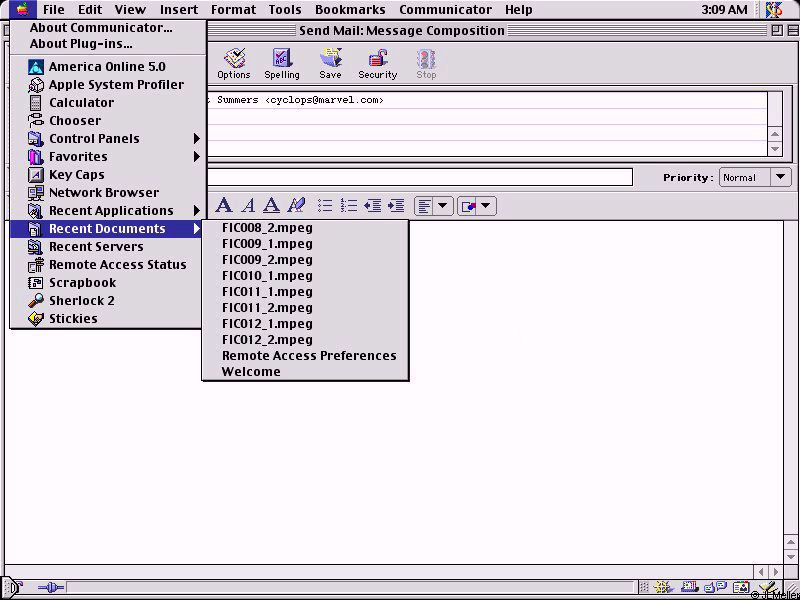Open the Bookmarks menu
The height and width of the screenshot is (600, 800).
[350, 9]
